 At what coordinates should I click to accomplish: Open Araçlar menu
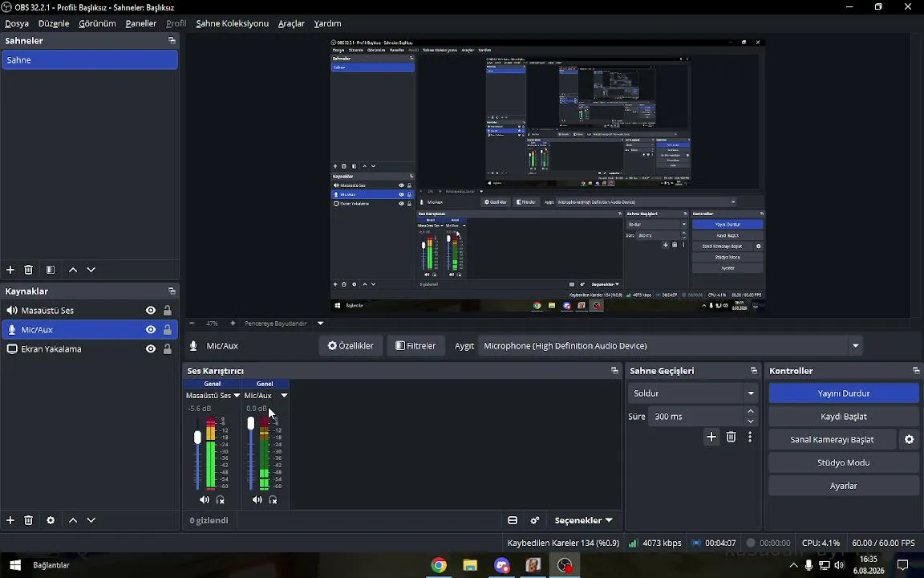(x=291, y=23)
